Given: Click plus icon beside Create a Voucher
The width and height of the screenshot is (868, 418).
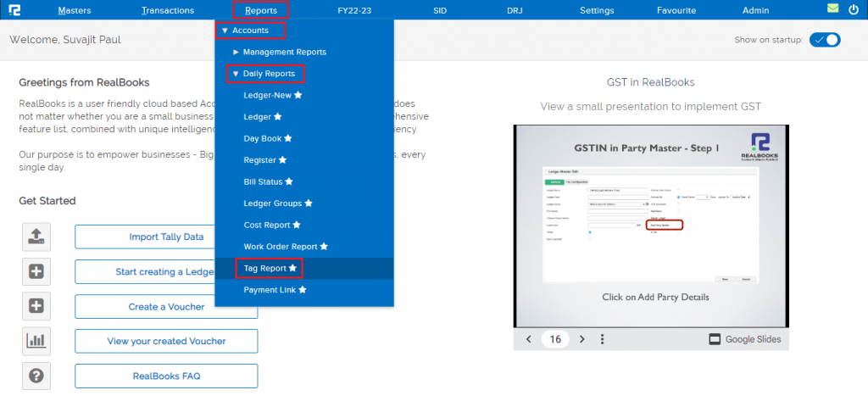Looking at the screenshot, I should [x=36, y=306].
